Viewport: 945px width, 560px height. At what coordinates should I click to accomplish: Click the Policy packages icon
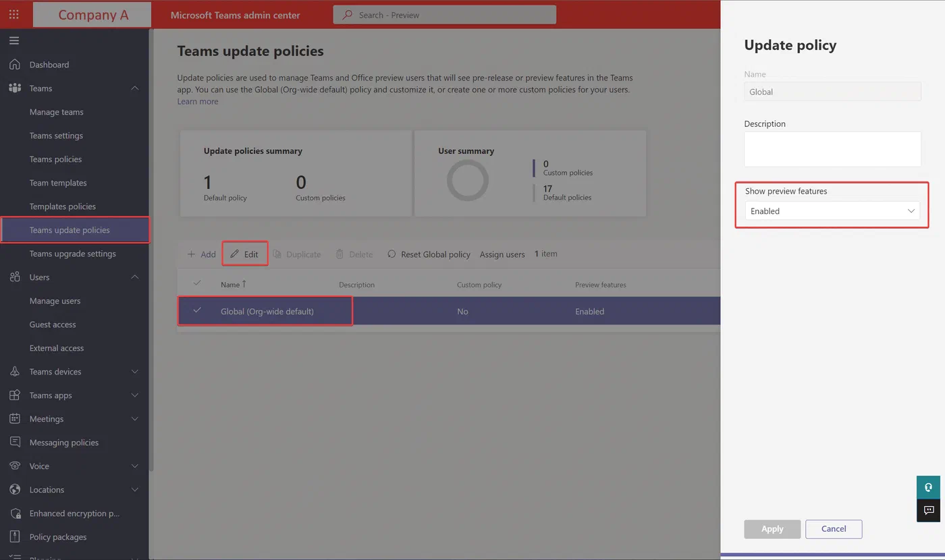(14, 537)
